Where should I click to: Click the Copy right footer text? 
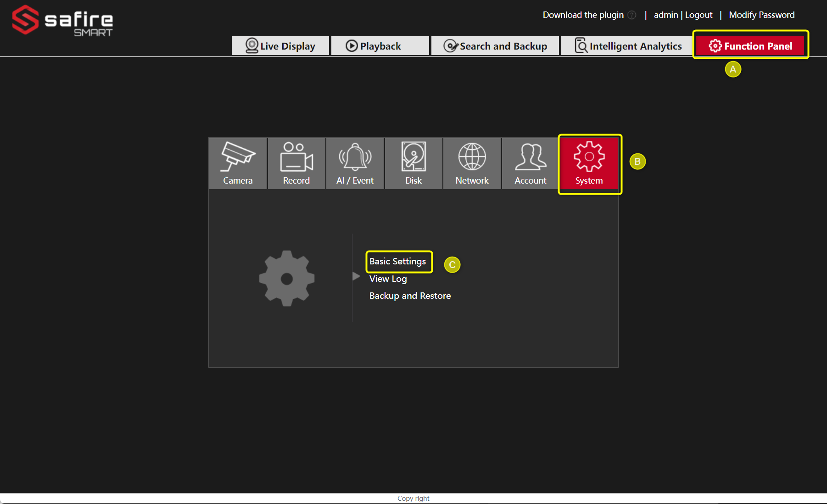(x=413, y=498)
